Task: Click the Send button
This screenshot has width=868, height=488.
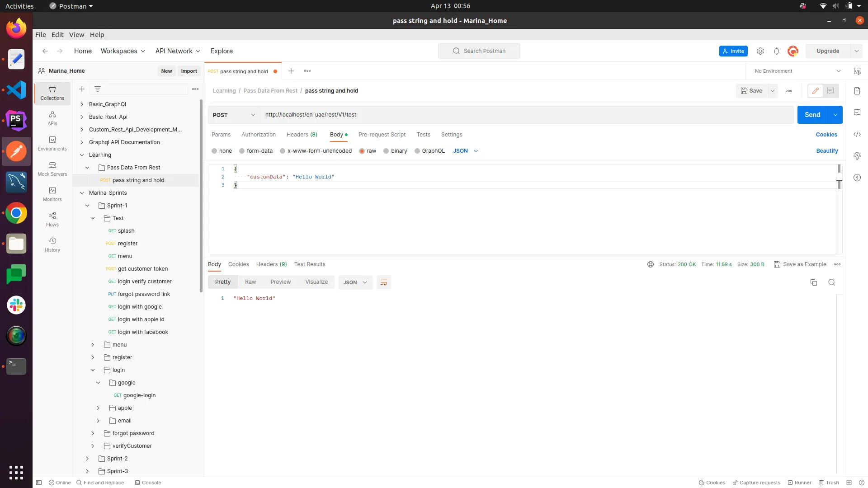Action: point(812,115)
